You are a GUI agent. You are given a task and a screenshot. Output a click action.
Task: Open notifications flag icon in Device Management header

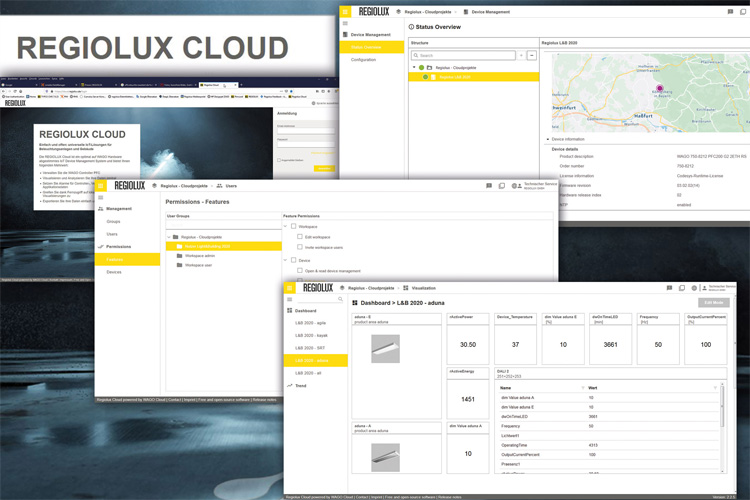[730, 12]
